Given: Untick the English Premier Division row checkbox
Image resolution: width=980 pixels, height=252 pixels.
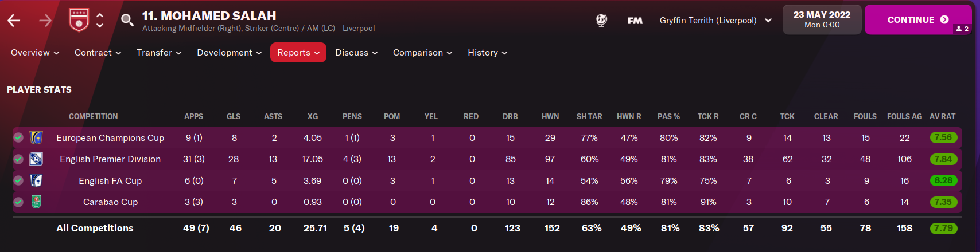Looking at the screenshot, I should 18,159.
